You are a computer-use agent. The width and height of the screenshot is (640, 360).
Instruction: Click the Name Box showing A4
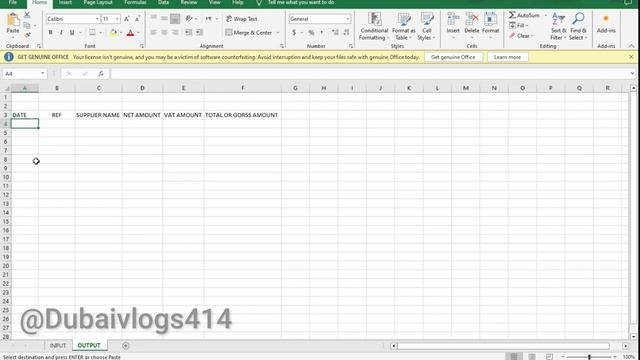pos(24,73)
